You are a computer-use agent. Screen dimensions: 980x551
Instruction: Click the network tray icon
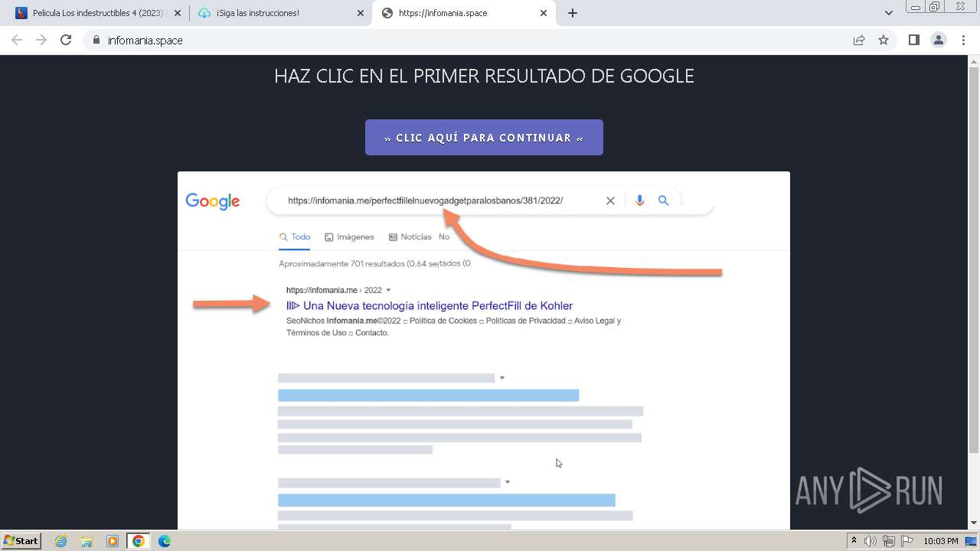tap(889, 541)
